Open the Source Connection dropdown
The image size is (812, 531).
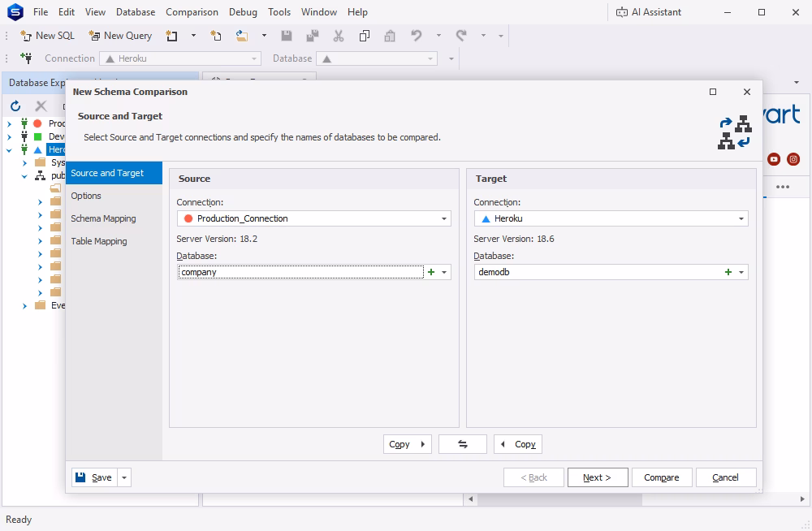444,218
